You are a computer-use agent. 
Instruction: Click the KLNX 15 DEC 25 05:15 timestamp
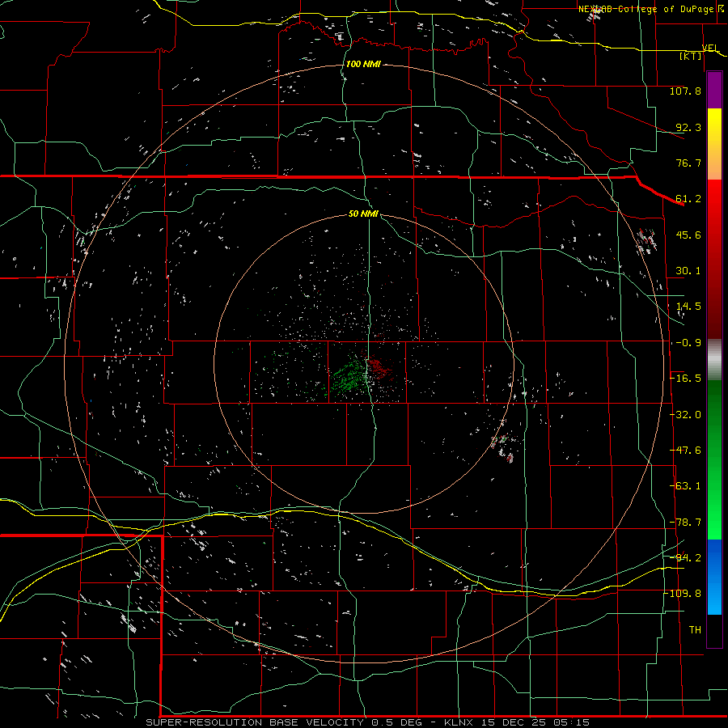pyautogui.click(x=517, y=722)
